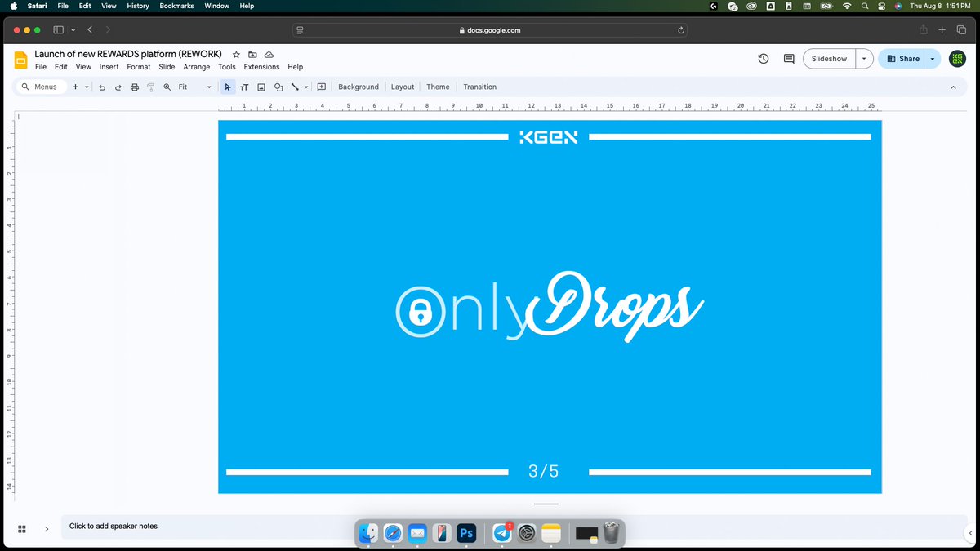Open the Slideshow options dropdown
The height and width of the screenshot is (551, 980).
click(862, 58)
